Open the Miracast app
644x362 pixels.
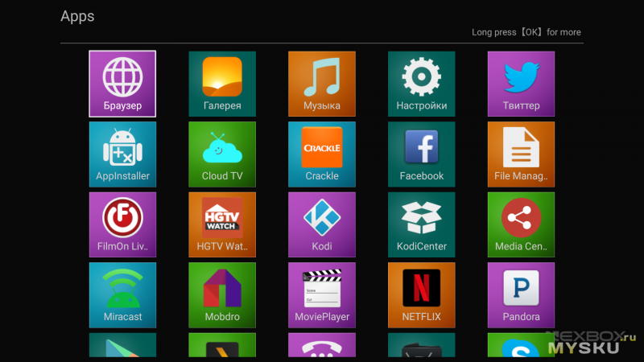(122, 295)
